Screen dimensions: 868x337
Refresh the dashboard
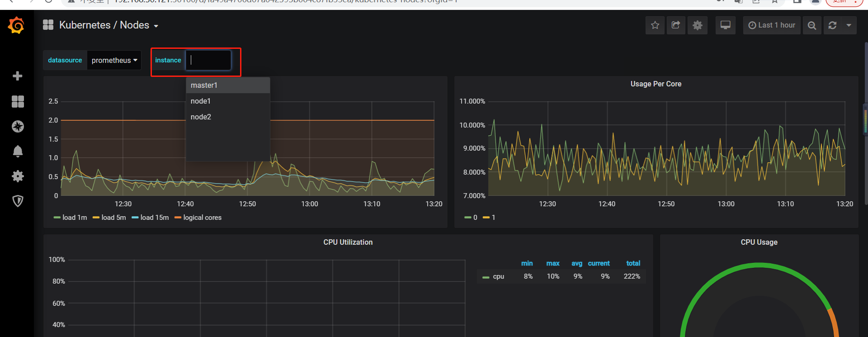coord(832,25)
